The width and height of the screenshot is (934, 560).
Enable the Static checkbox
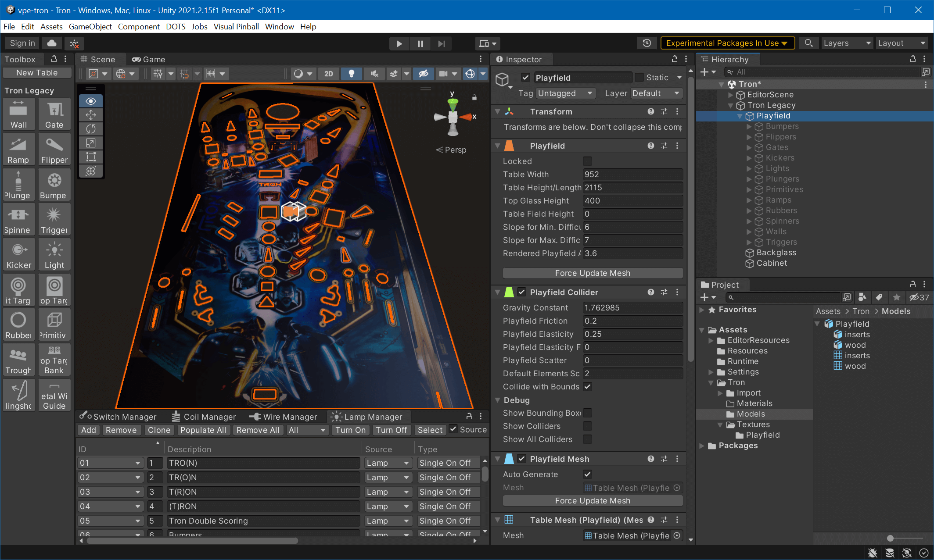639,78
